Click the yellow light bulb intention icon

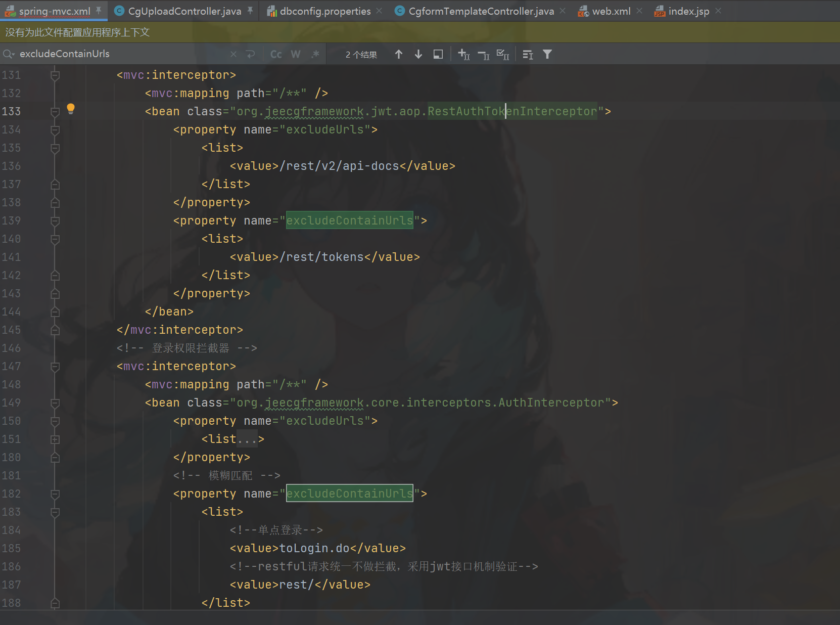(71, 109)
